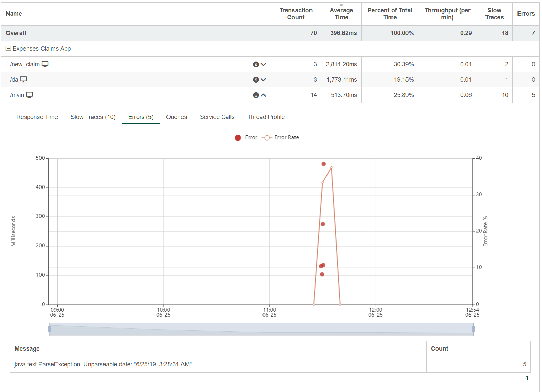Image resolution: width=542 pixels, height=392 pixels.
Task: Go to the Thread Profile tab
Action: (266, 117)
